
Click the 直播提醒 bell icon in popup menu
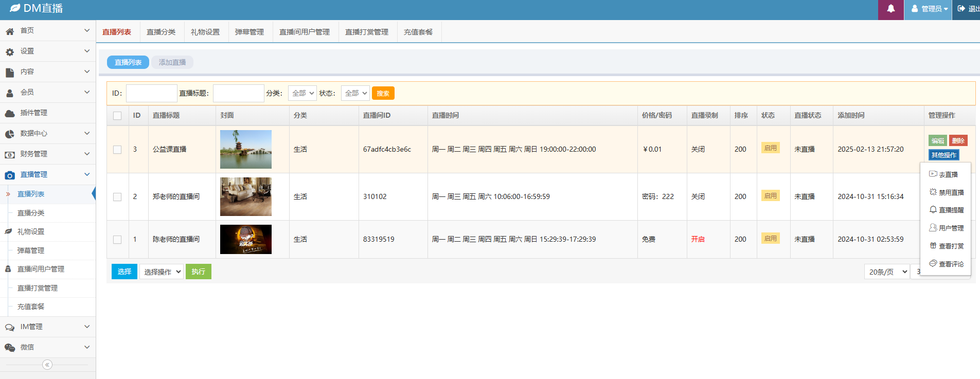point(933,210)
